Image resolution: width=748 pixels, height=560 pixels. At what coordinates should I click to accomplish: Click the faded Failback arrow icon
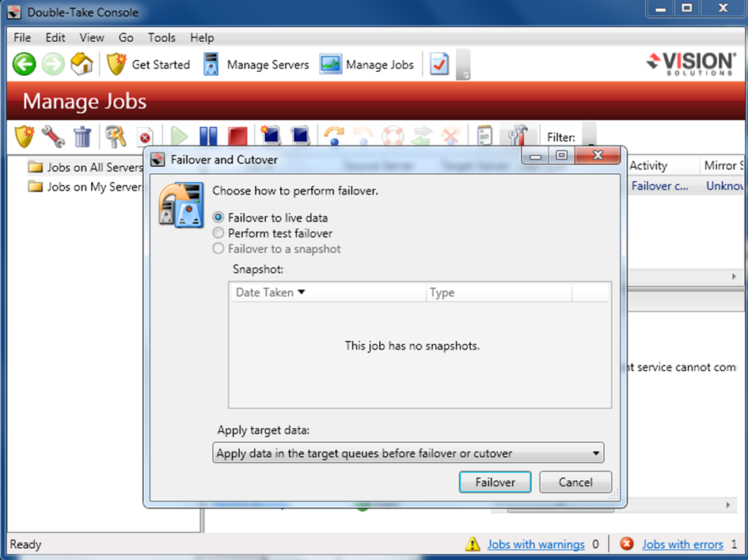click(x=363, y=136)
